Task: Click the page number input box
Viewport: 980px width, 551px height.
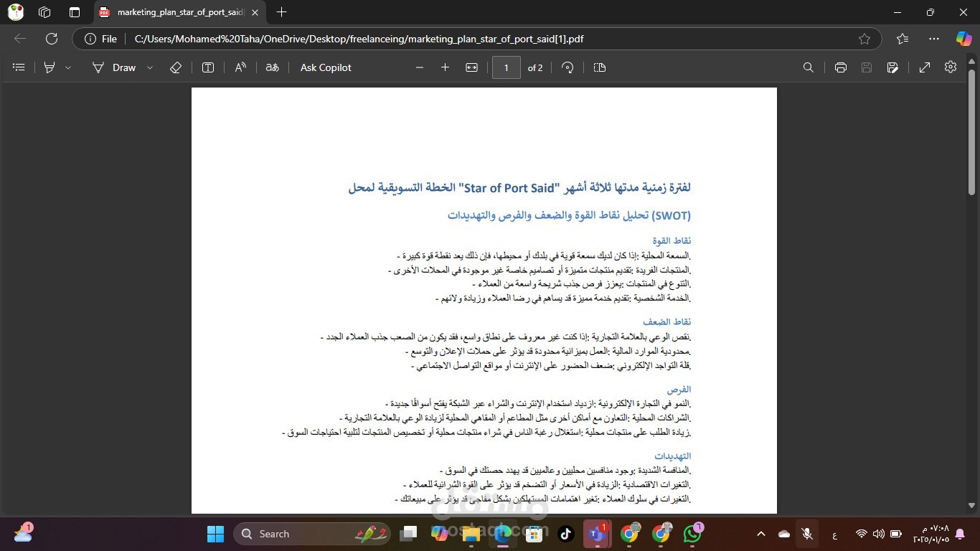Action: [507, 67]
